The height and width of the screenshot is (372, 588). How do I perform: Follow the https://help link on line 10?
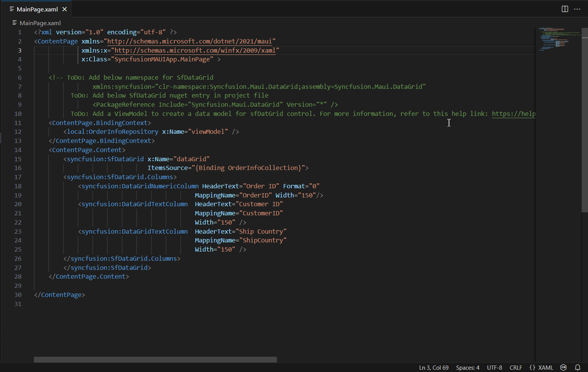(x=513, y=114)
